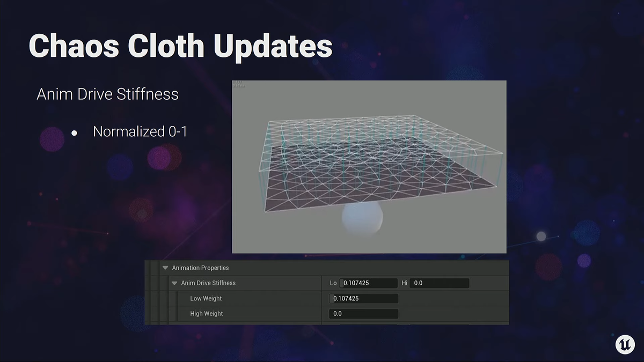
Task: Edit the Hi value field 0.0
Action: (x=440, y=283)
